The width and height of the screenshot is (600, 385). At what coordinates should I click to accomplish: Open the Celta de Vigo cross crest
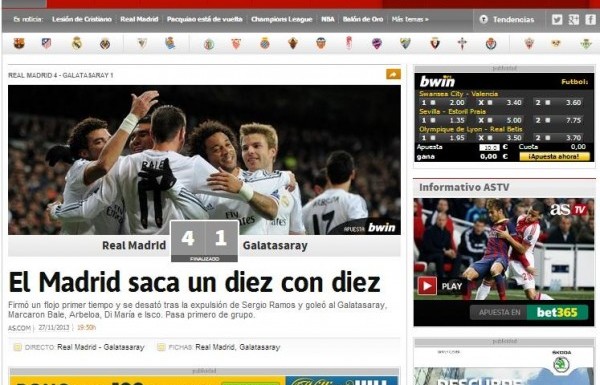(x=462, y=44)
